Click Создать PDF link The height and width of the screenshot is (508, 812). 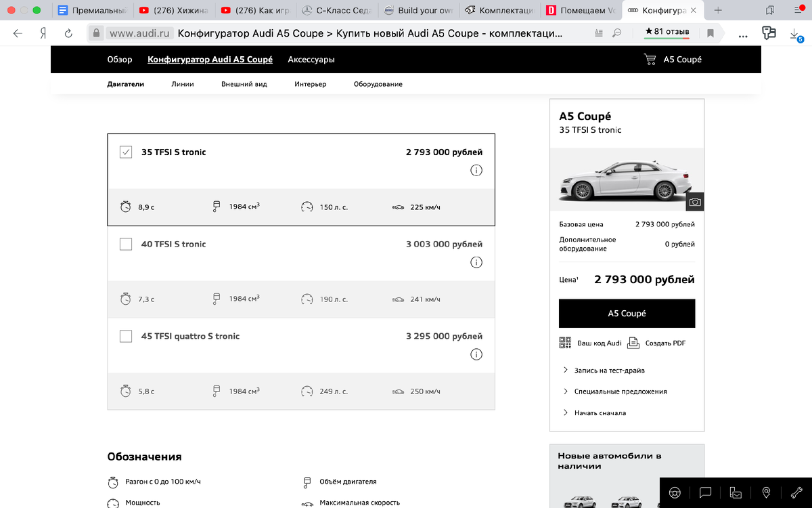[x=665, y=343]
